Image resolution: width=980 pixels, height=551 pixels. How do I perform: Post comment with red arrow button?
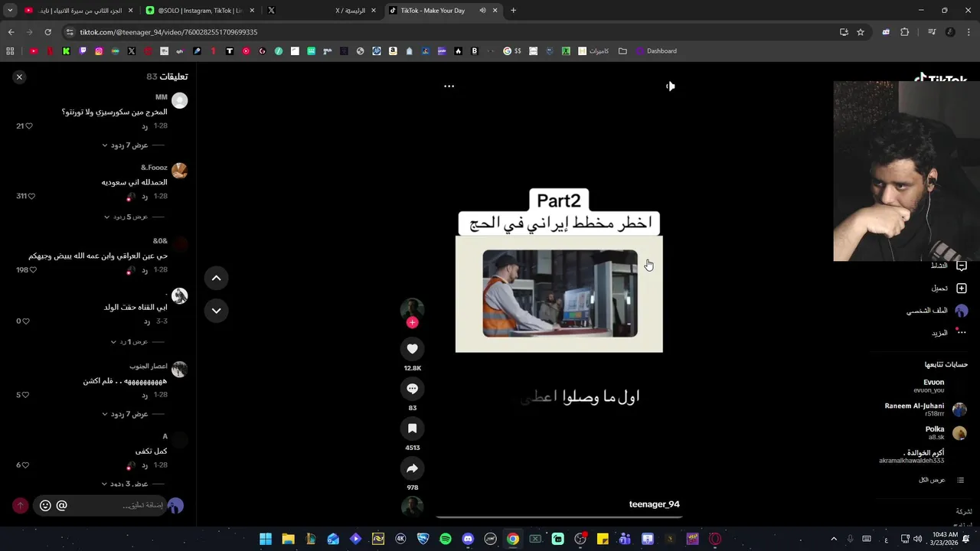tap(20, 505)
